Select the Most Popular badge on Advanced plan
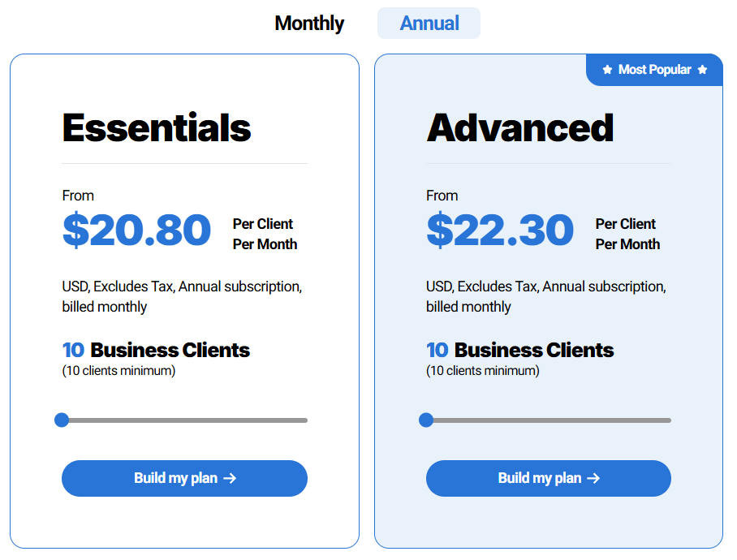This screenshot has height=560, width=737. click(654, 70)
